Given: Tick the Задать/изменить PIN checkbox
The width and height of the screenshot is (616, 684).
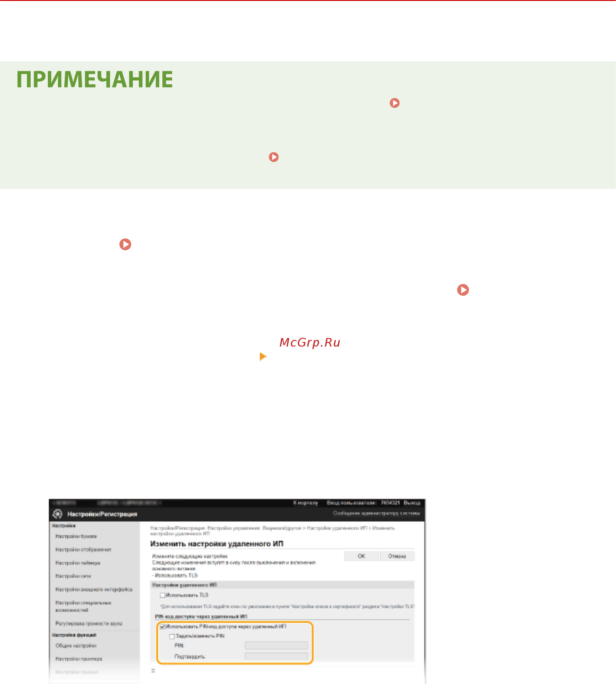Looking at the screenshot, I should click(x=172, y=636).
